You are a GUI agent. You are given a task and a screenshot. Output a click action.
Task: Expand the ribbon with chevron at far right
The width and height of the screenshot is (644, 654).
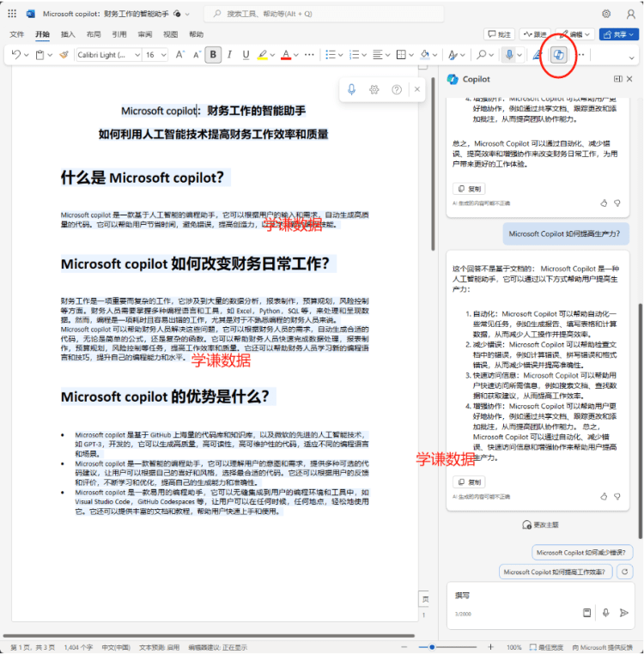point(631,58)
